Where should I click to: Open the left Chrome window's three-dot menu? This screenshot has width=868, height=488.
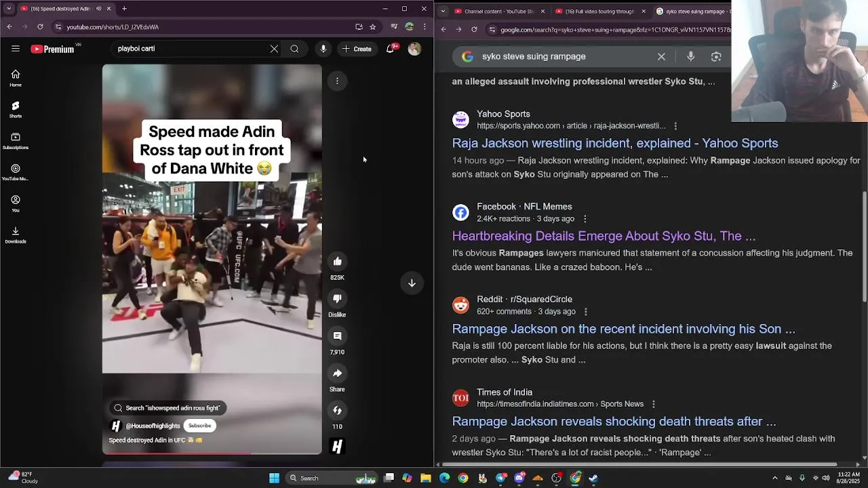coord(425,27)
